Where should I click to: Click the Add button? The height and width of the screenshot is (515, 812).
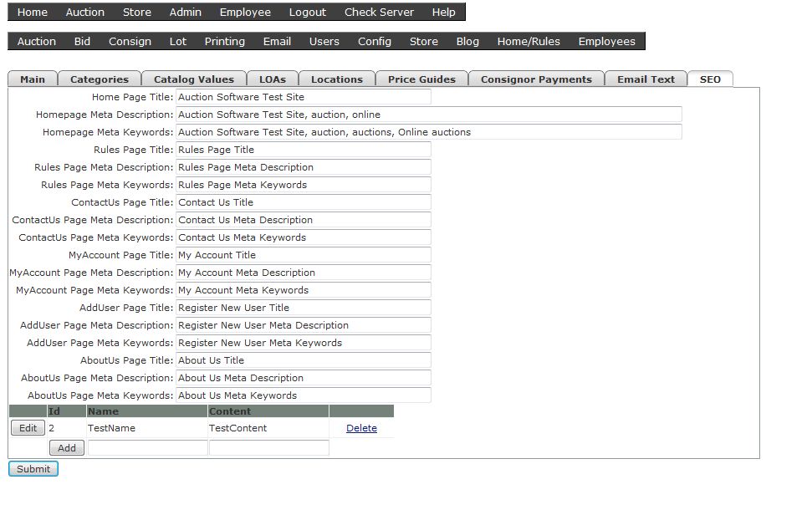tap(67, 448)
